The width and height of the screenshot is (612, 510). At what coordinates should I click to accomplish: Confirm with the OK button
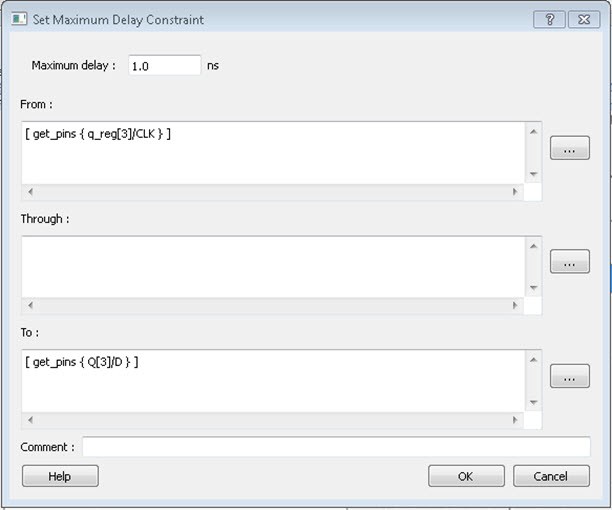point(466,476)
